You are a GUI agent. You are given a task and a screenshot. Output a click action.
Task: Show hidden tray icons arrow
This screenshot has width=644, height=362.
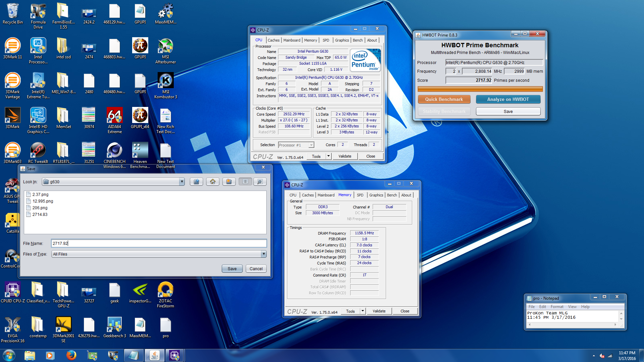point(594,356)
